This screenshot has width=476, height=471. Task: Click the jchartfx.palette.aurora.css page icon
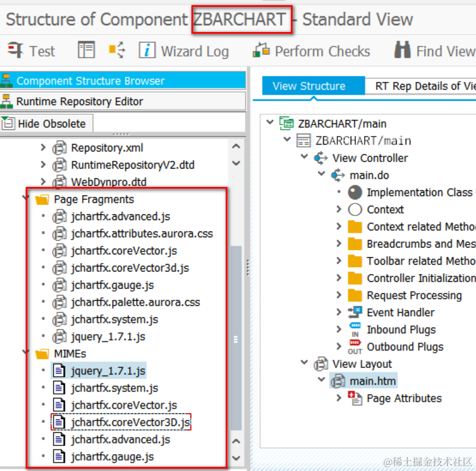coord(59,302)
